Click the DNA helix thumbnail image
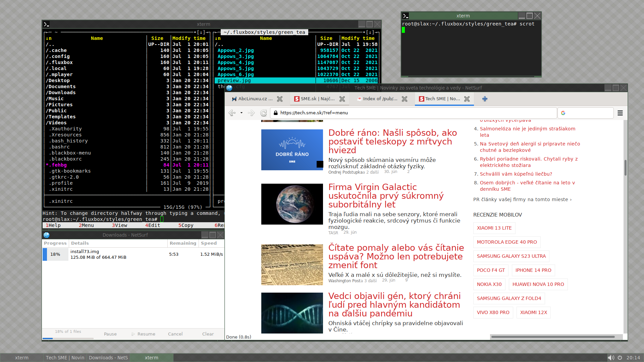Viewport: 644px width, 362px height. 292,313
